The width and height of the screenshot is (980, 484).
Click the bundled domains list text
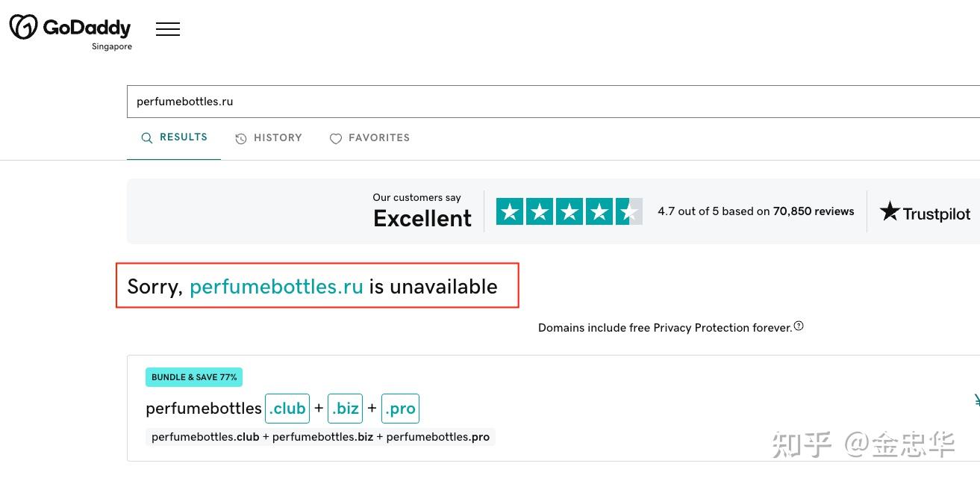(x=321, y=437)
